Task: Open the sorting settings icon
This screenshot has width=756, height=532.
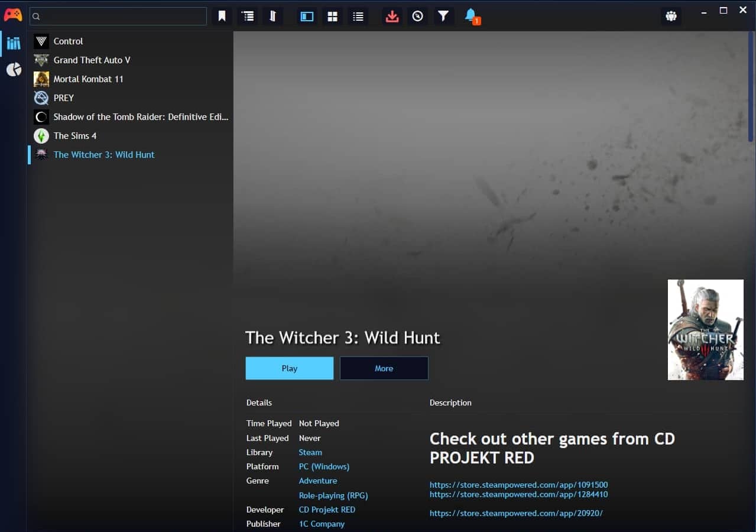Action: [x=273, y=16]
